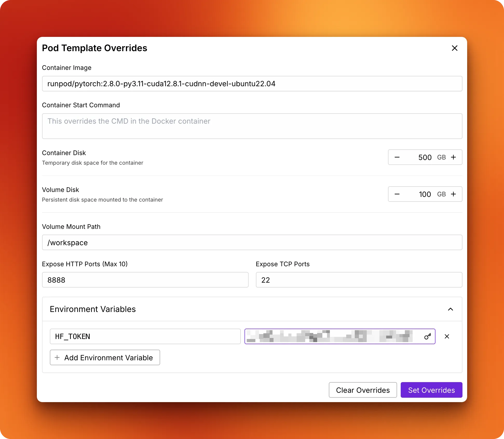504x439 pixels.
Task: Click Add Environment Variable button
Action: [x=105, y=357]
